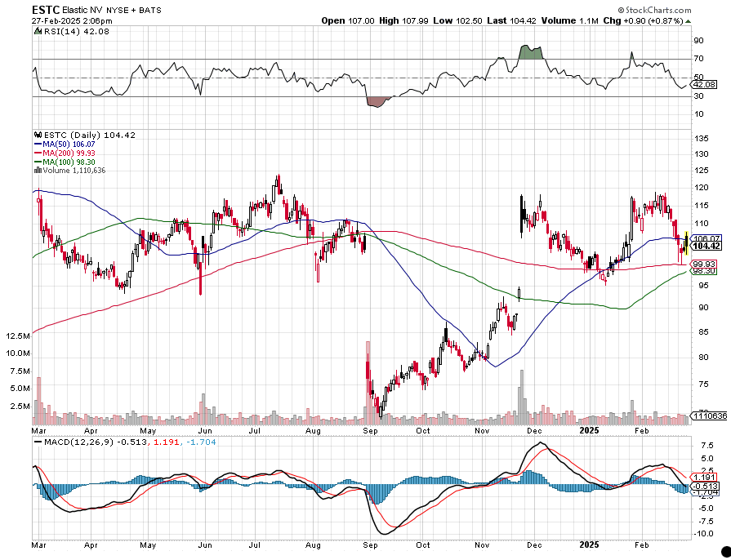
Task: Click the 42.08 RSI value tag
Action: [x=703, y=84]
